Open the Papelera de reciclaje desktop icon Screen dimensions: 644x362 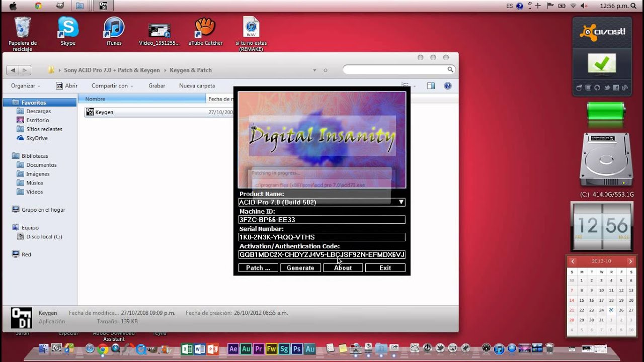pyautogui.click(x=23, y=33)
